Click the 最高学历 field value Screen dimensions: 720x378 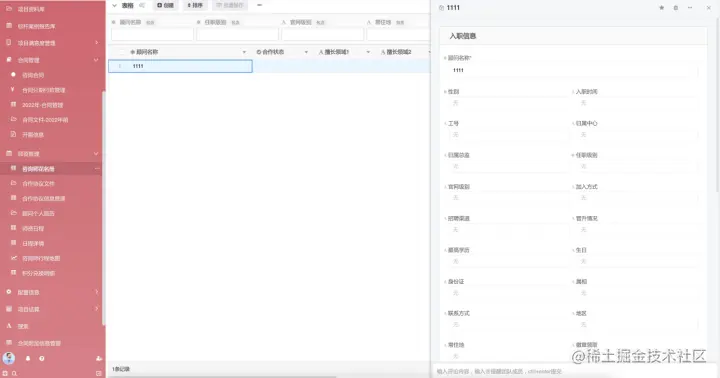point(508,261)
